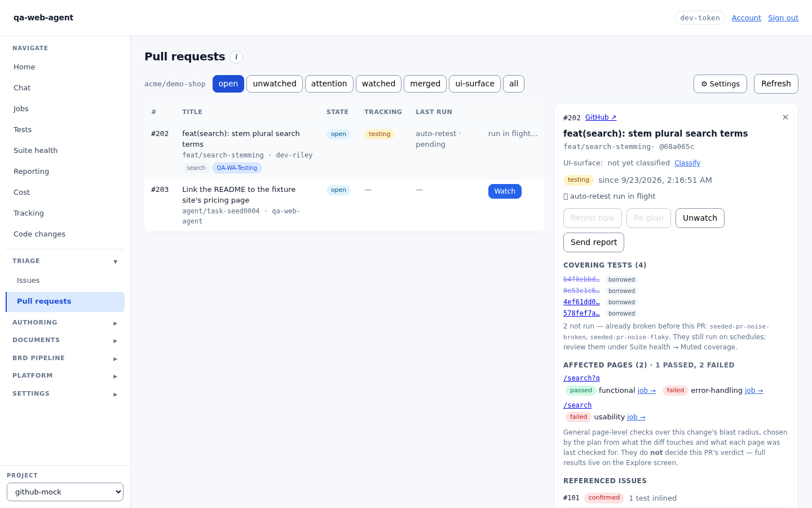The height and width of the screenshot is (508, 812).
Task: Open covering test 4ef61dd0…
Action: [581, 302]
